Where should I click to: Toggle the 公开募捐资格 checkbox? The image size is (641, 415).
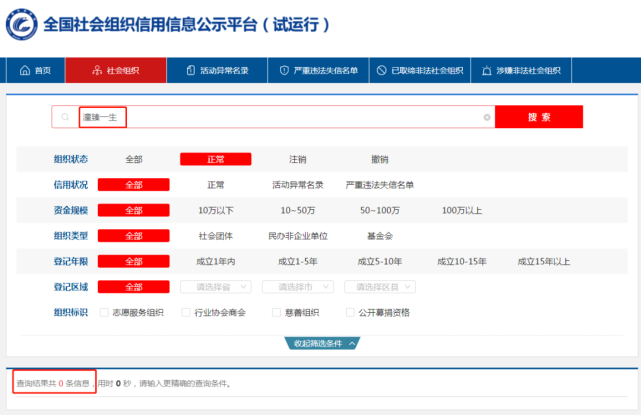(350, 312)
